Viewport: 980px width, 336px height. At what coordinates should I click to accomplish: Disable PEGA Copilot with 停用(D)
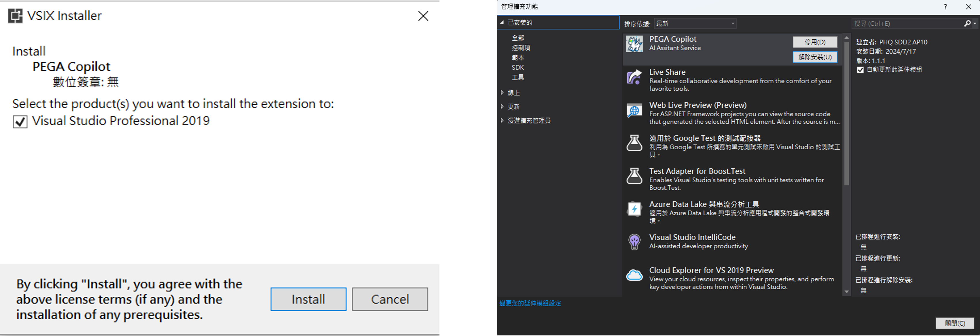click(x=815, y=42)
